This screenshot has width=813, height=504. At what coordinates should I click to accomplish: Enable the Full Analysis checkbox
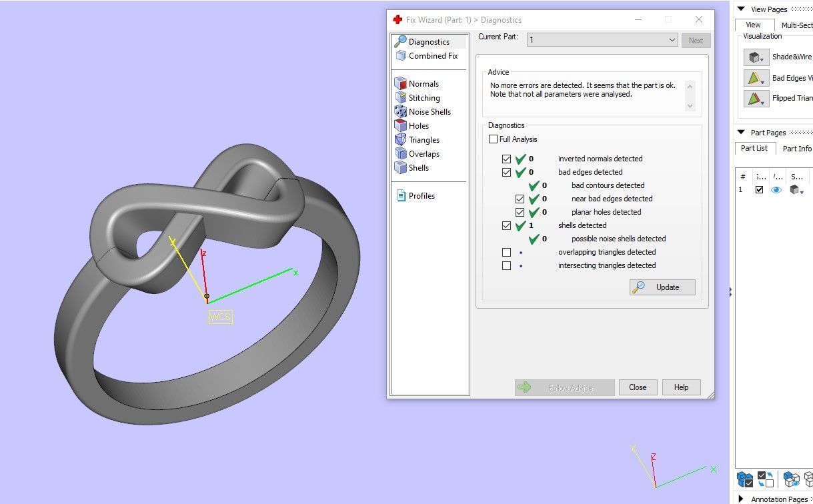(494, 139)
